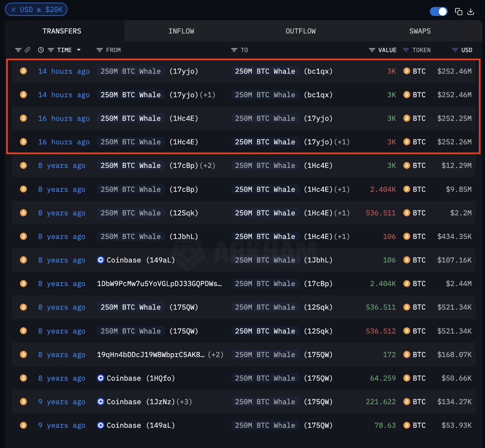This screenshot has width=485, height=448.
Task: Switch to the INFLOW tab
Action: point(181,31)
